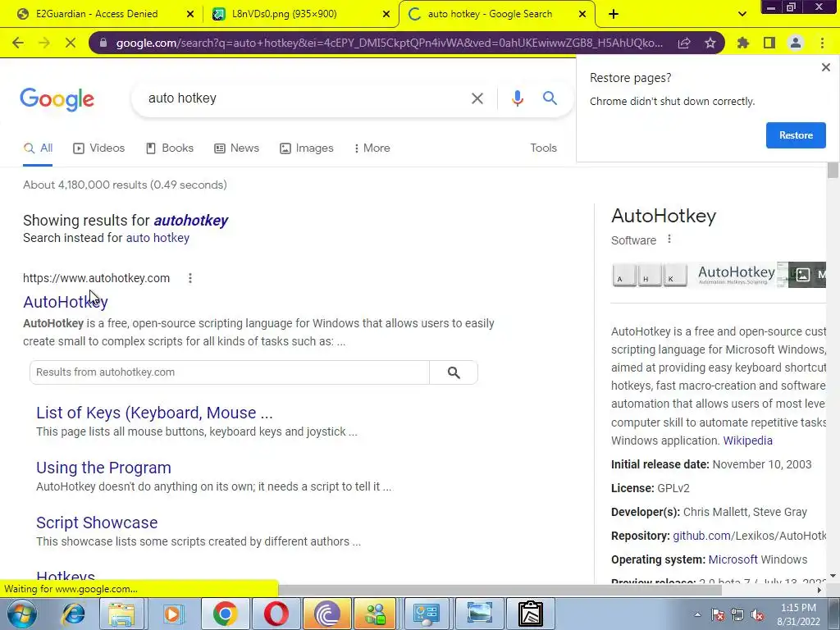Focus Results from autohotkey.com search field
This screenshot has width=840, height=630.
[x=230, y=372]
